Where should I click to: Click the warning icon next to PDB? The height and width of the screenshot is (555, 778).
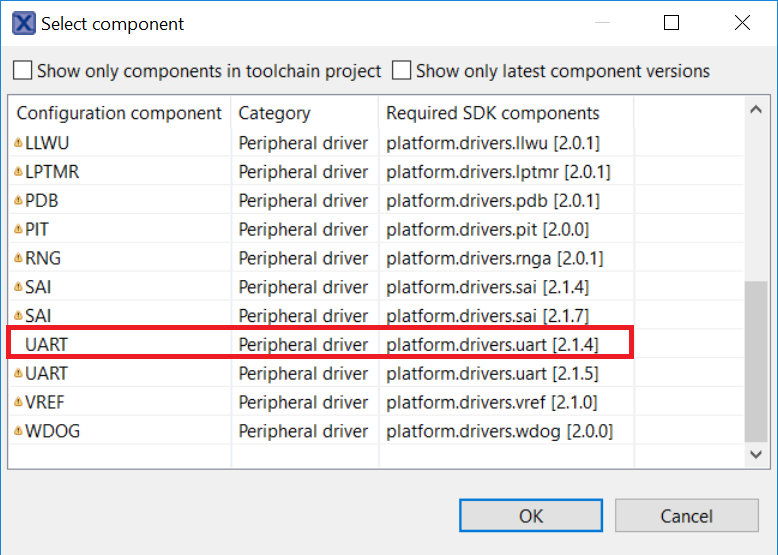coord(18,201)
